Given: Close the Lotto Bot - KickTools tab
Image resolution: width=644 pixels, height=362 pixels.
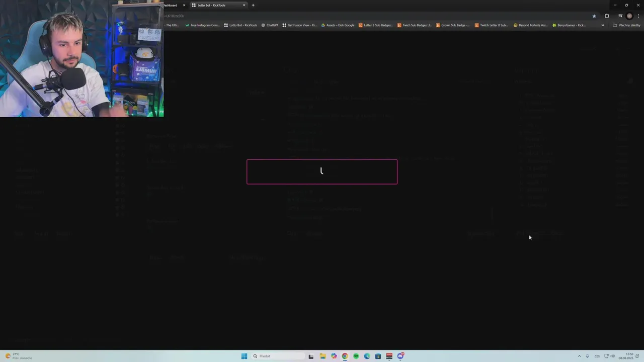Looking at the screenshot, I should (244, 5).
